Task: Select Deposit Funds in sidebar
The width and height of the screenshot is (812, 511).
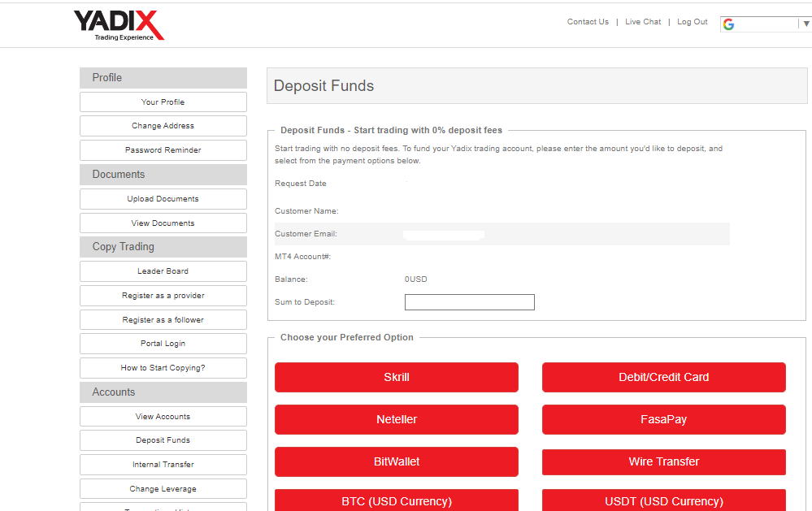Action: click(163, 440)
